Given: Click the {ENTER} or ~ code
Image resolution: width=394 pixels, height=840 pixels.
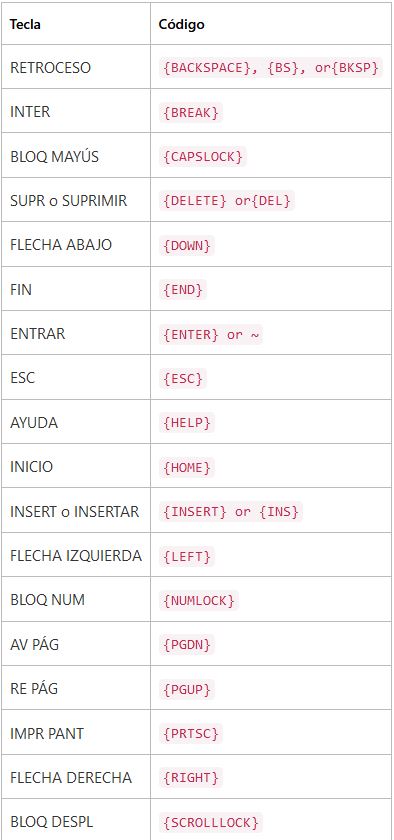Looking at the screenshot, I should click(211, 335).
